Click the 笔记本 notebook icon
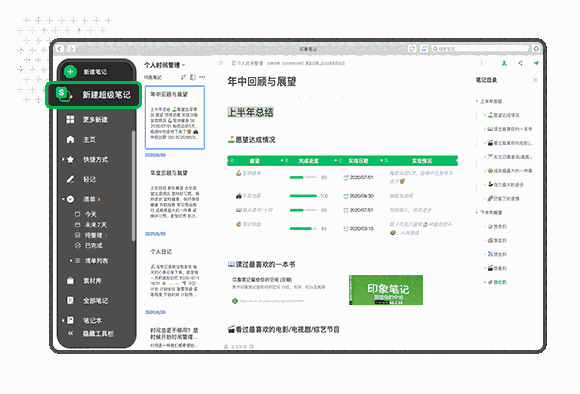Screen dimensions: 580x394 (x=70, y=320)
